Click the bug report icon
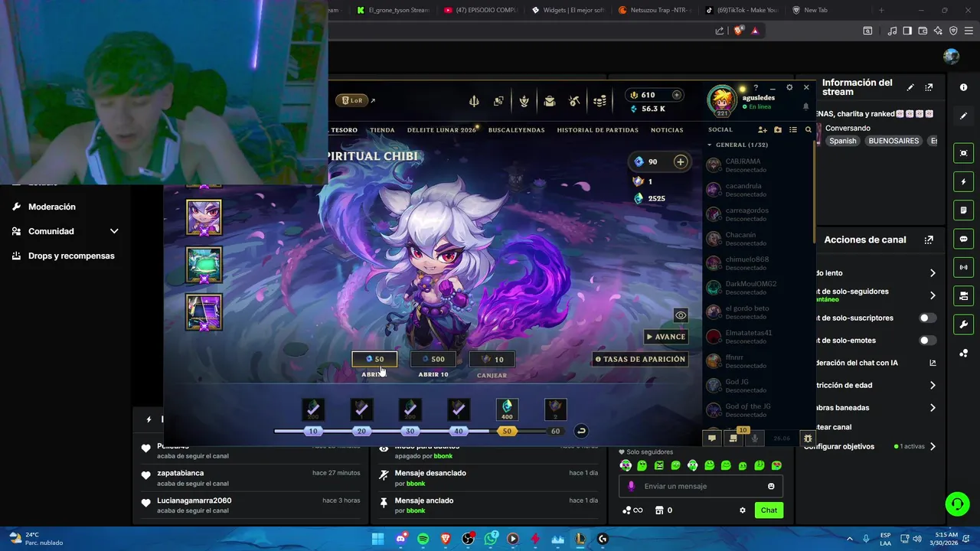The image size is (980, 551). [807, 439]
